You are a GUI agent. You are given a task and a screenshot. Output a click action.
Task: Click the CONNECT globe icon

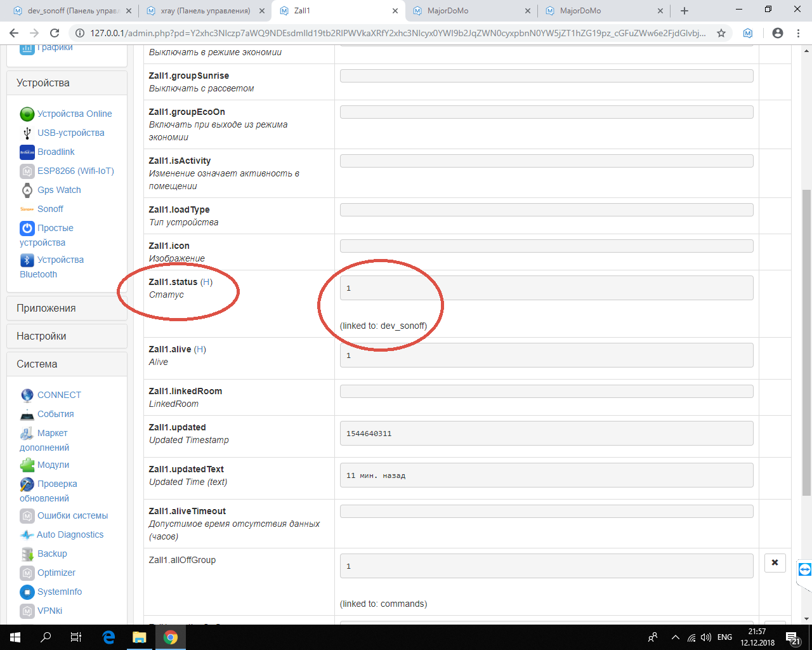27,395
